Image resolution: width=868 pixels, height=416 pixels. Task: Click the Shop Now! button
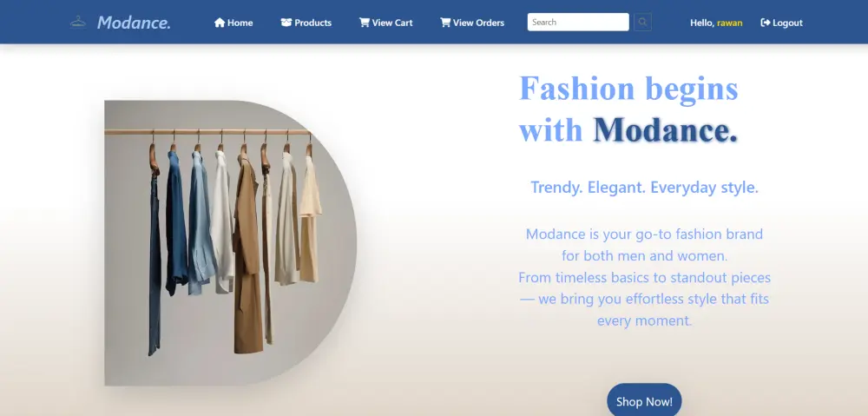tap(644, 401)
